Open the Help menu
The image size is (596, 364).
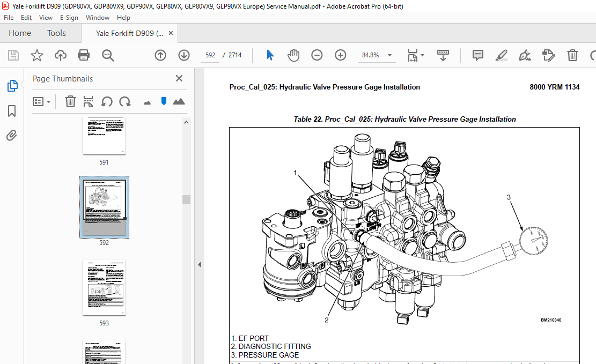(x=123, y=18)
